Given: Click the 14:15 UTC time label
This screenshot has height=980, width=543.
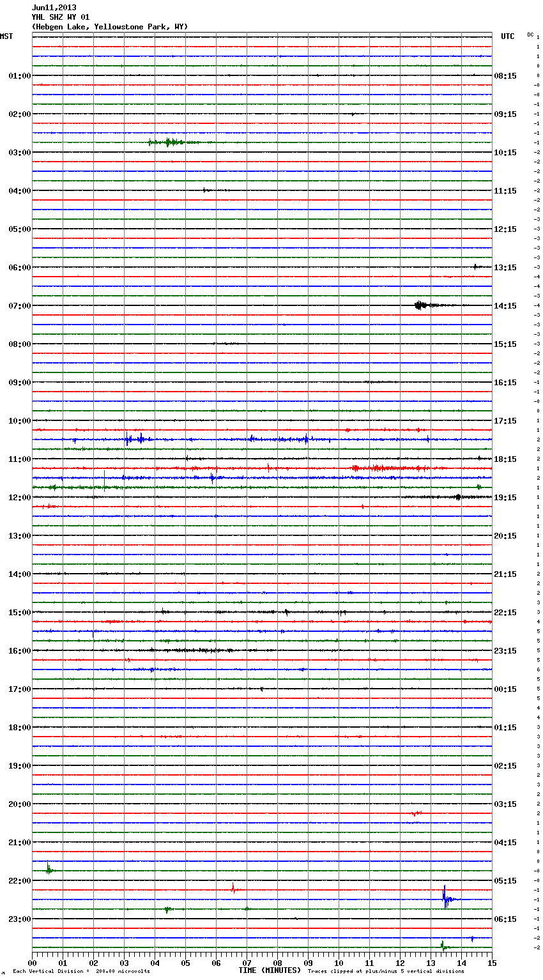Looking at the screenshot, I should pos(505,306).
